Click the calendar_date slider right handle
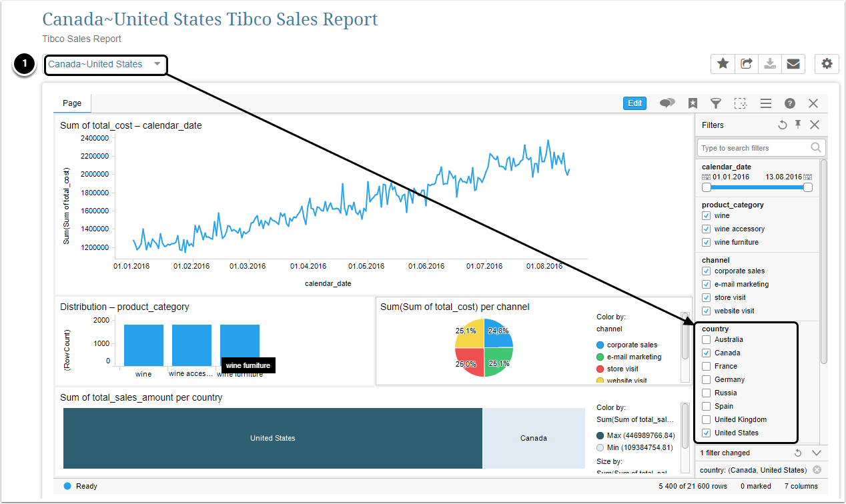 click(x=808, y=187)
